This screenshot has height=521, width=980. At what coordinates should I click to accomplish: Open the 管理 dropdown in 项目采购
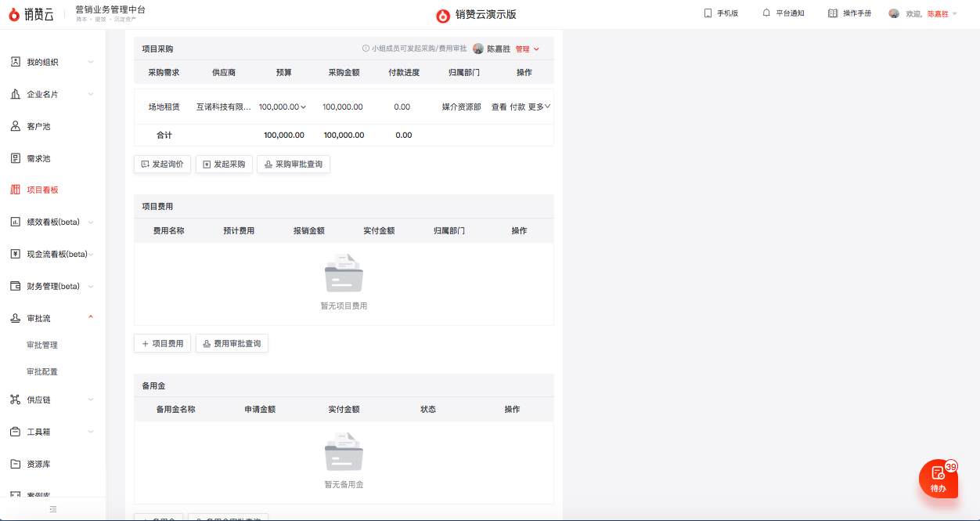coord(527,49)
